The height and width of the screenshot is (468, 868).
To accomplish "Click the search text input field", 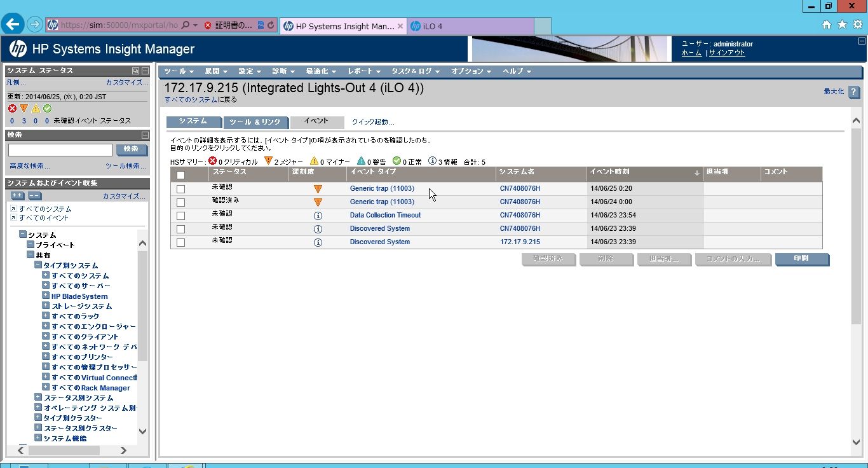I will pos(60,150).
